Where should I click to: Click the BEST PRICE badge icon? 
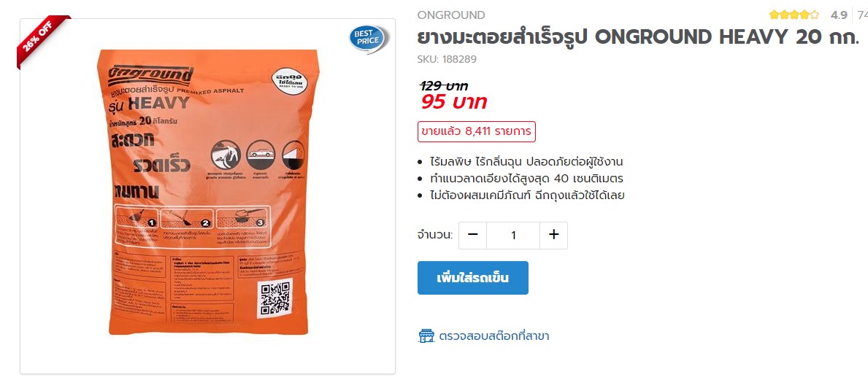(369, 39)
